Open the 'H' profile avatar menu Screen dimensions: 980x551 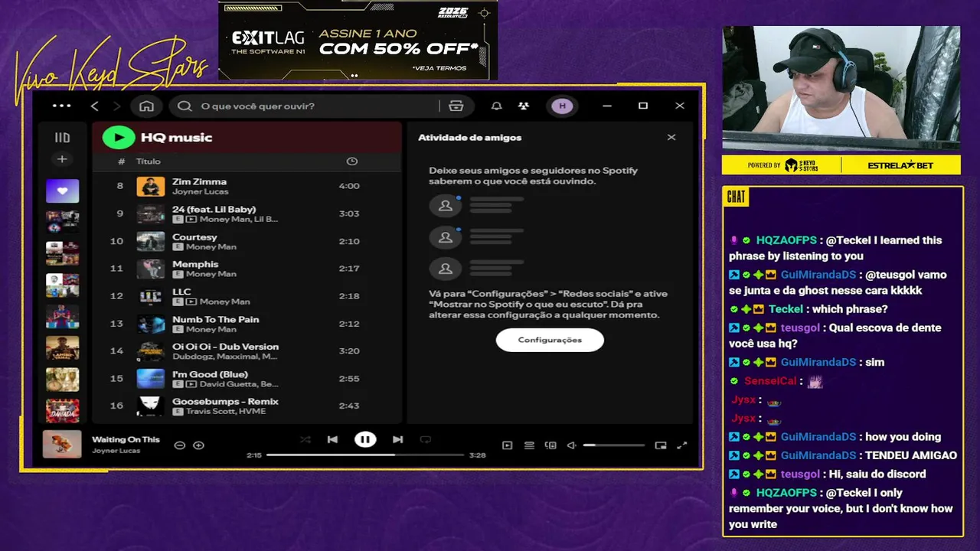(562, 106)
